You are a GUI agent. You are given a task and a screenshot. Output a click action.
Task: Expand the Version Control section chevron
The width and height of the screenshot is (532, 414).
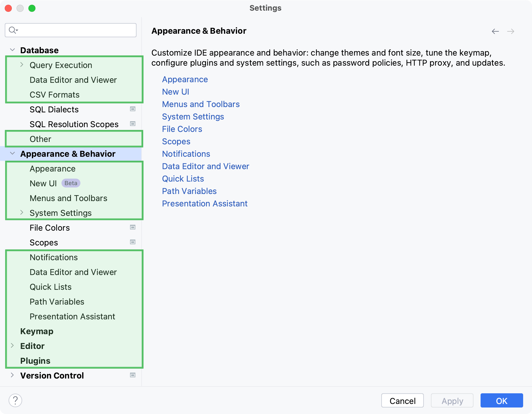[12, 375]
